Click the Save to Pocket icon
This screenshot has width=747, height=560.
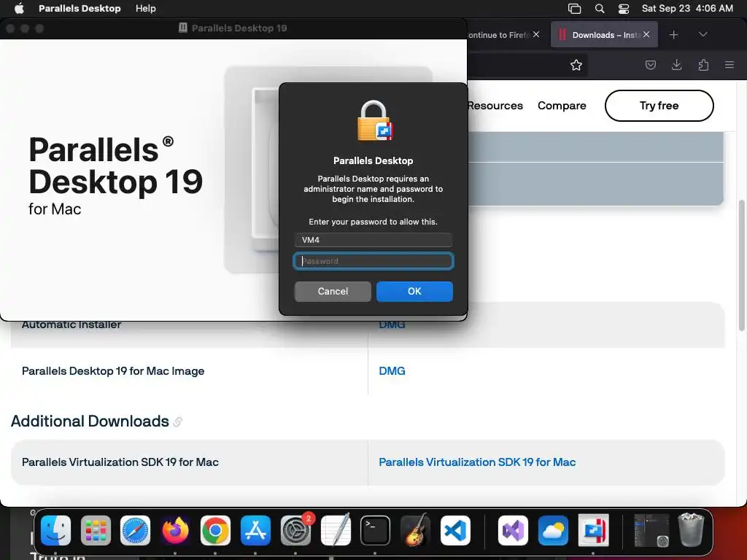point(650,65)
